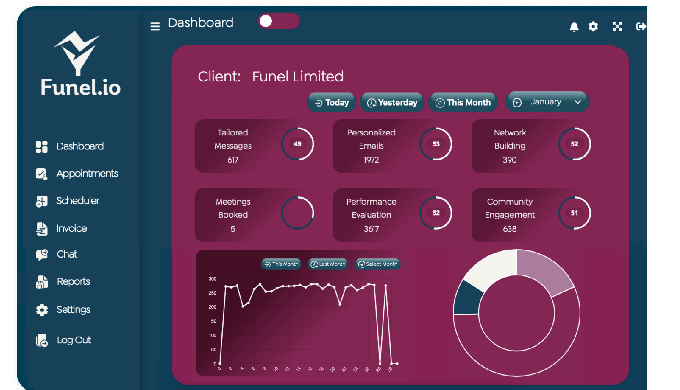Click the Log Out icon in the sidebar
Viewport: 680px width, 390px height.
tap(42, 341)
